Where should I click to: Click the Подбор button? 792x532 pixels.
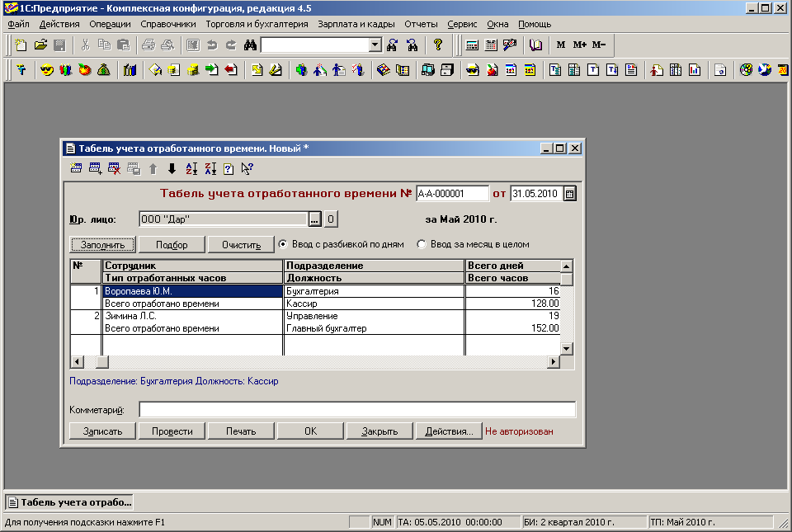(172, 245)
